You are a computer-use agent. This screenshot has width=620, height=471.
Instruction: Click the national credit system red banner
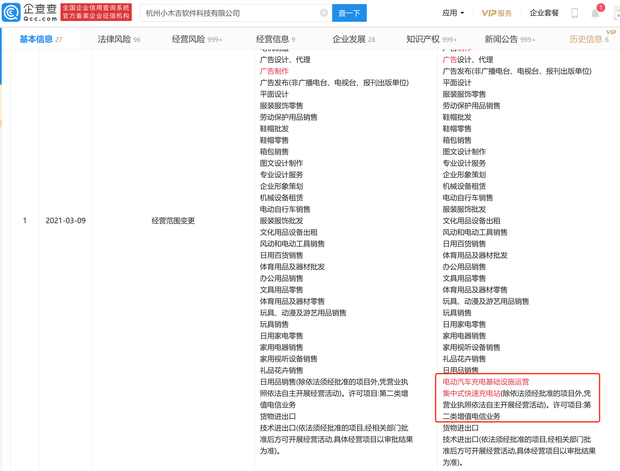click(x=96, y=13)
